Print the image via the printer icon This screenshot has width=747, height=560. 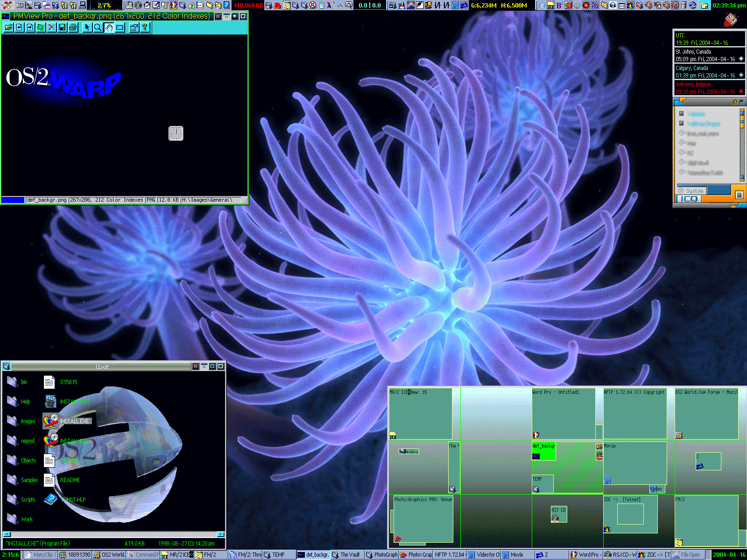tap(73, 28)
